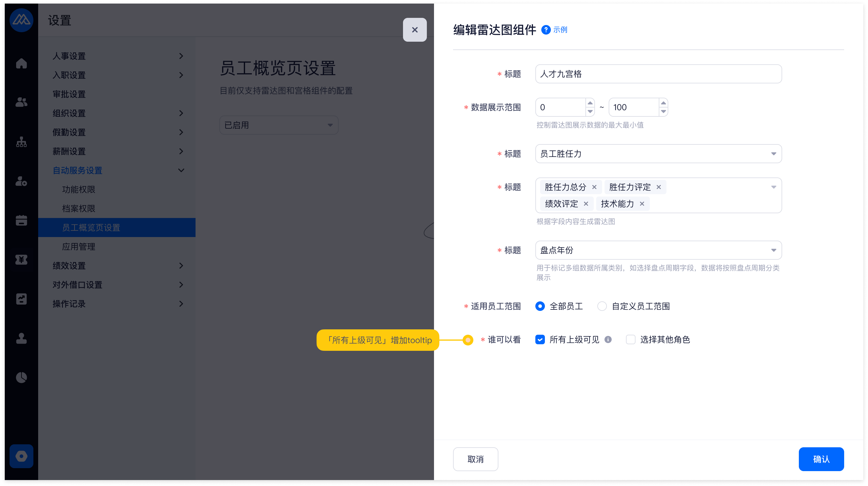The image size is (868, 486).
Task: Open the 应用管理 submenu item
Action: point(117,247)
